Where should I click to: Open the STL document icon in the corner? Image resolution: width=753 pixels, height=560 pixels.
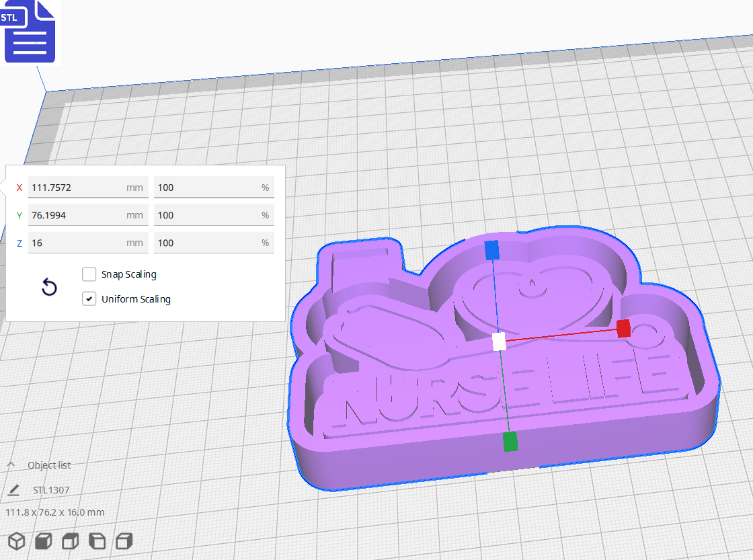point(30,32)
